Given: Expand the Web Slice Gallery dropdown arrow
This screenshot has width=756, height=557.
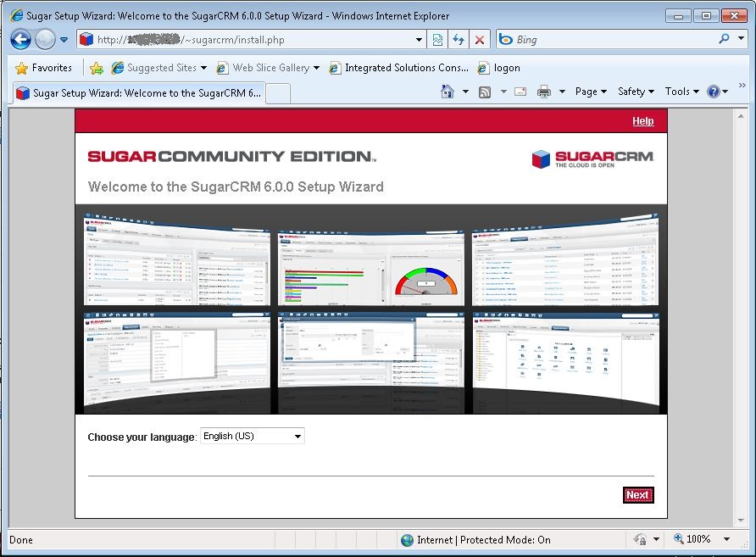Looking at the screenshot, I should (x=317, y=68).
